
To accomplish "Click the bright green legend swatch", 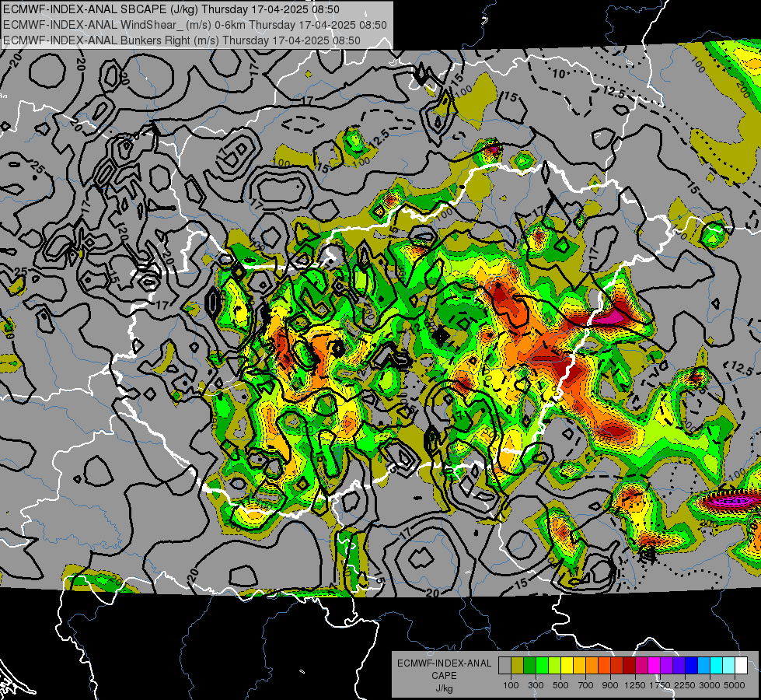I will 542,665.
